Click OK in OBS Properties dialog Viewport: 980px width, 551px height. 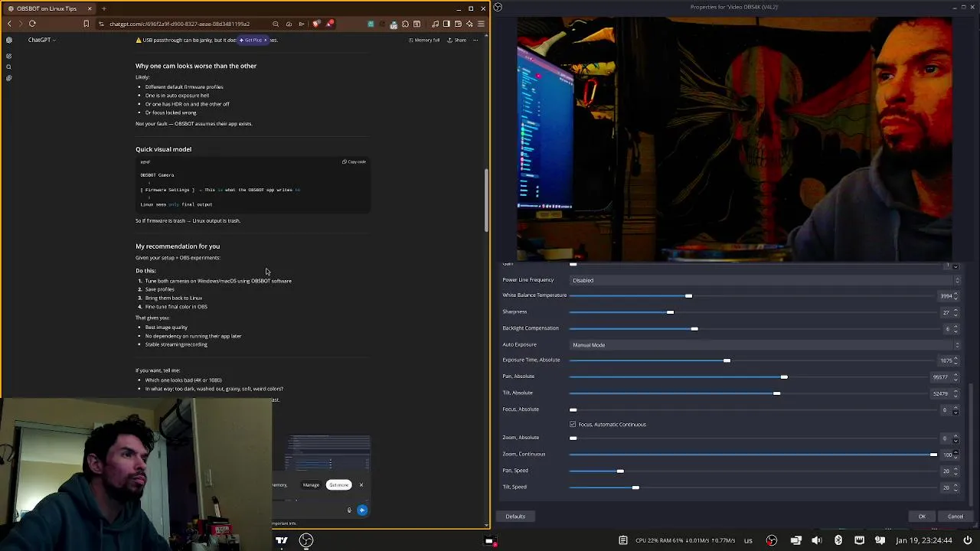922,517
